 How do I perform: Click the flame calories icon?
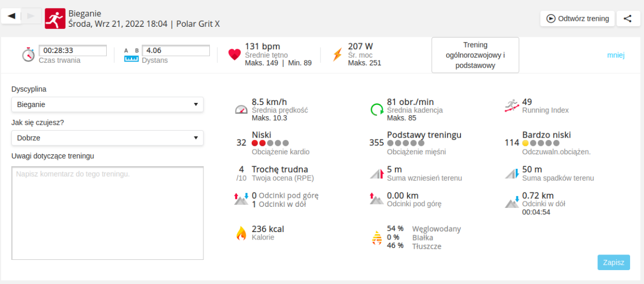click(241, 233)
